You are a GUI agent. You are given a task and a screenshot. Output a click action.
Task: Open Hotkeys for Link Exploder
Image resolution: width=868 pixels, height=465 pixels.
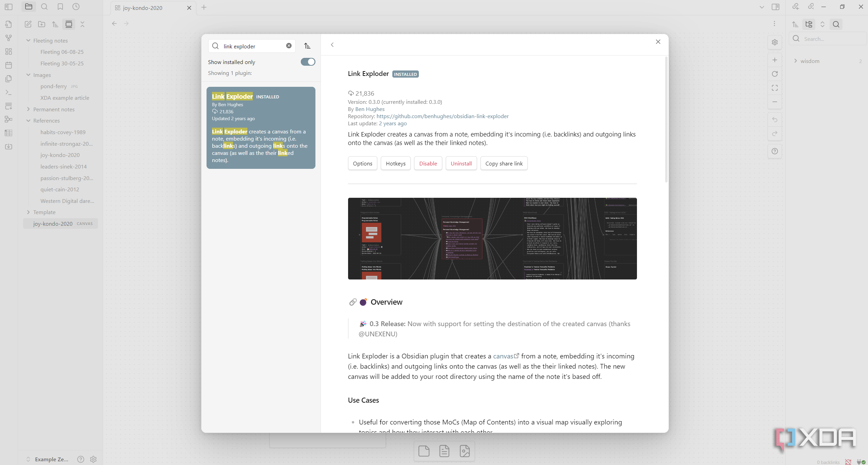point(395,163)
